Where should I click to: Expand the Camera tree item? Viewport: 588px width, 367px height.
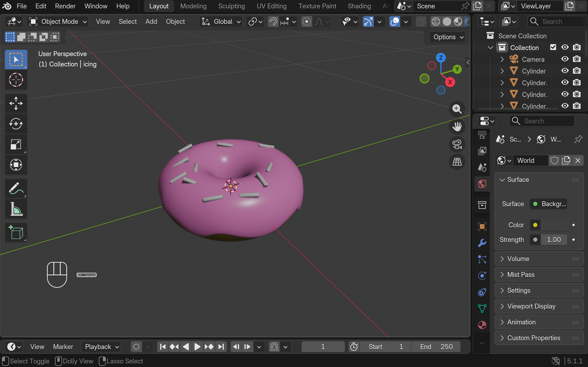coord(502,59)
